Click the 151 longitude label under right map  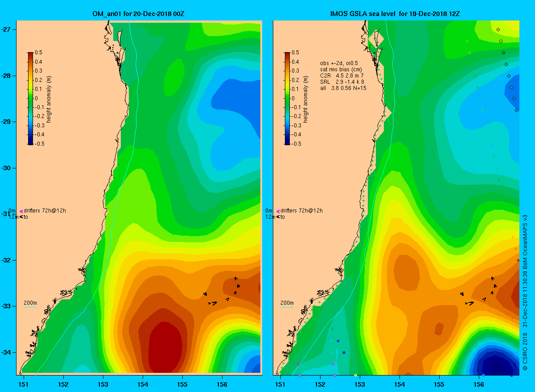281,384
